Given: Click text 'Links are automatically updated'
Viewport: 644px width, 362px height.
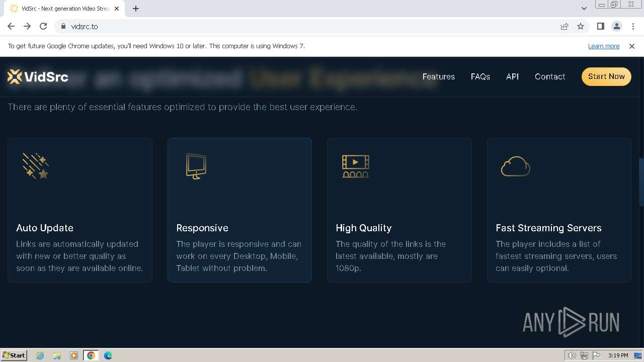Looking at the screenshot, I should (x=77, y=244).
